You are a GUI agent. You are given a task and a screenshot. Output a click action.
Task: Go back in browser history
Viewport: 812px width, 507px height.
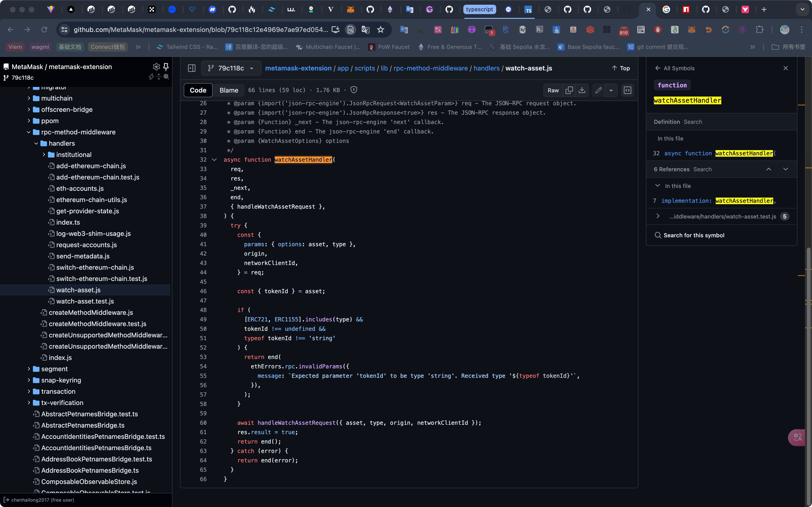point(10,30)
